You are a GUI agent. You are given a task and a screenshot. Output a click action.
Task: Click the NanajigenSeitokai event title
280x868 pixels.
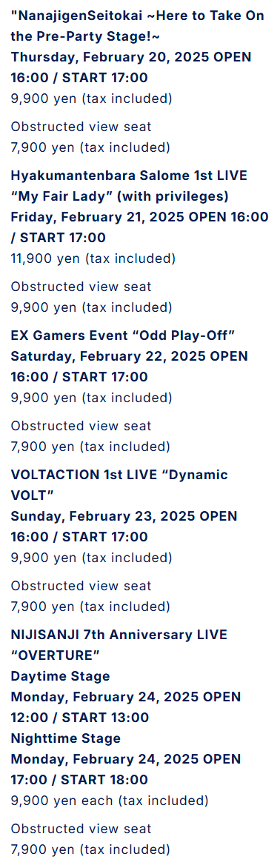point(137,26)
